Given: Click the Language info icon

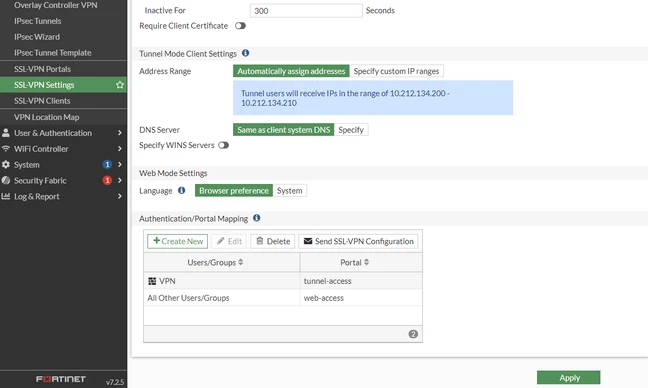Looking at the screenshot, I should coord(181,190).
